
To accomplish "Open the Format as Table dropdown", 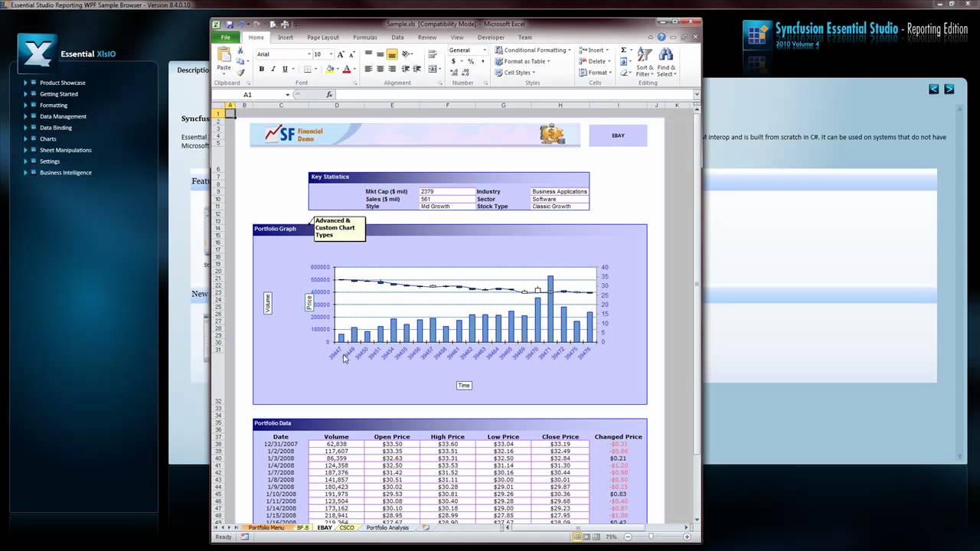I will point(523,61).
